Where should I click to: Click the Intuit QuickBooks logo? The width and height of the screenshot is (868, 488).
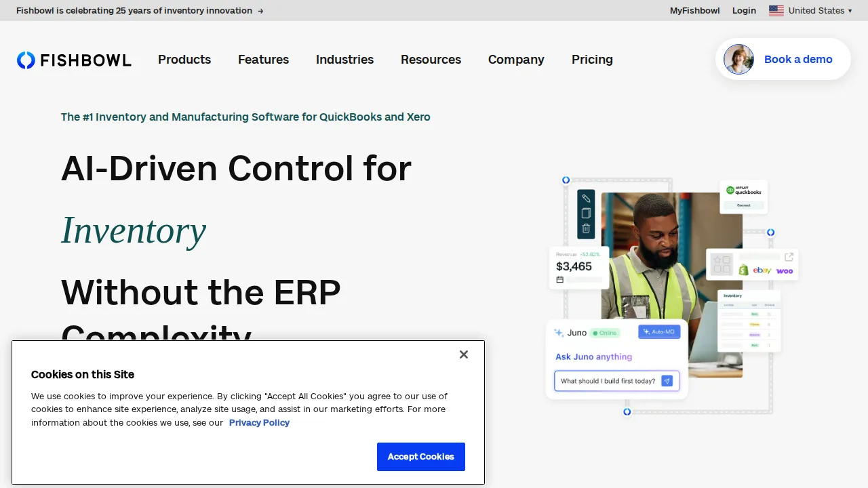click(744, 191)
